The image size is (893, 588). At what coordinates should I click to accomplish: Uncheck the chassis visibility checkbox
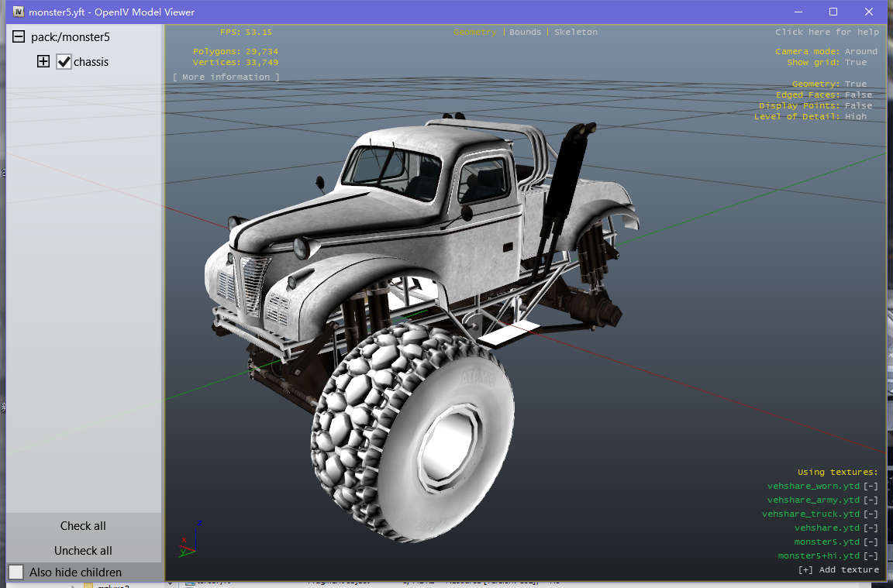64,61
